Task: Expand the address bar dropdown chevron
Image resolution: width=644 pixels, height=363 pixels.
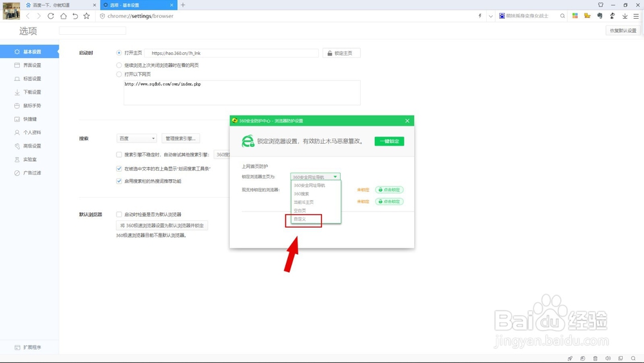Action: 490,16
